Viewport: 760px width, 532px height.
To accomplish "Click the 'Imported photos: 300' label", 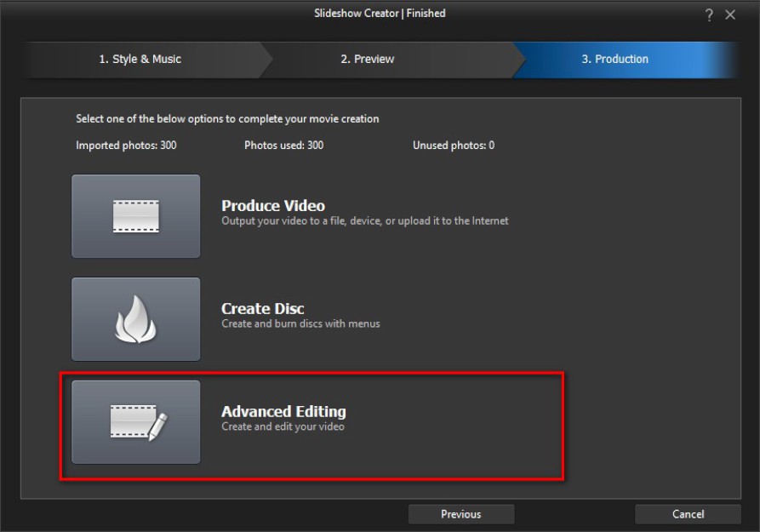I will [x=126, y=145].
